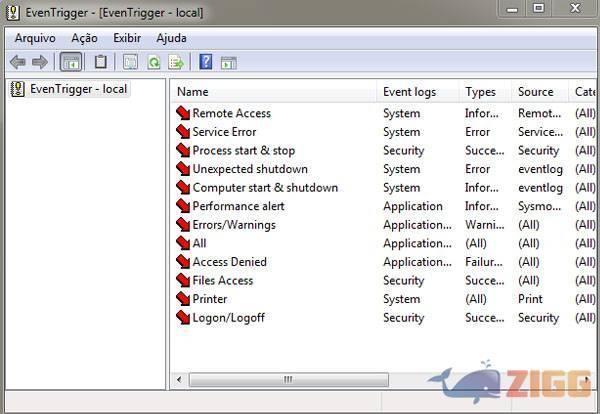Click the red arrow icon of Remote Access
Viewport: 600px width, 414px height.
[x=183, y=113]
